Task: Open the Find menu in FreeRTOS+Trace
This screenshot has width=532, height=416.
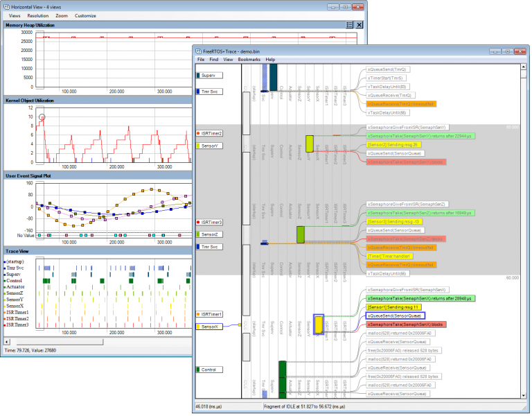Action: point(214,60)
